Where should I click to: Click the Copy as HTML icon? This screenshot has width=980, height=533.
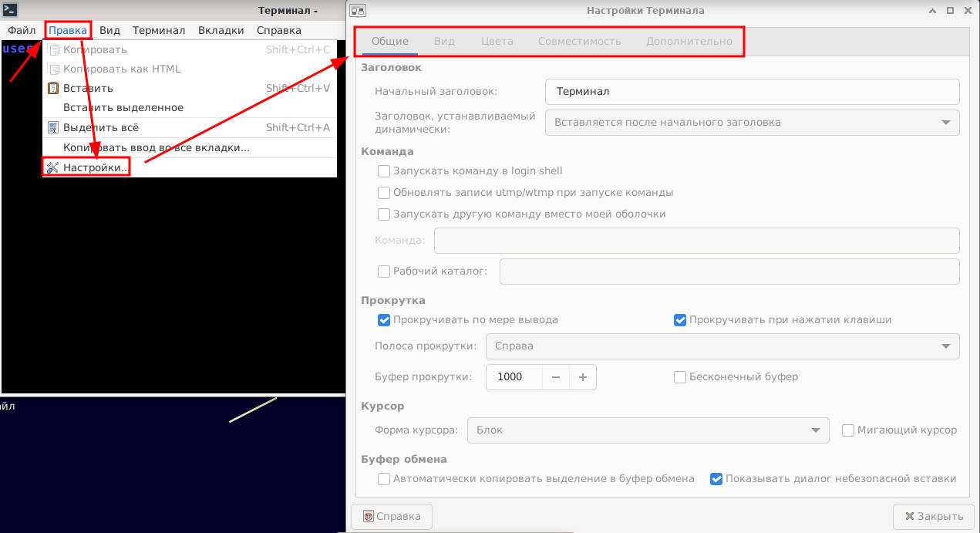pyautogui.click(x=53, y=69)
